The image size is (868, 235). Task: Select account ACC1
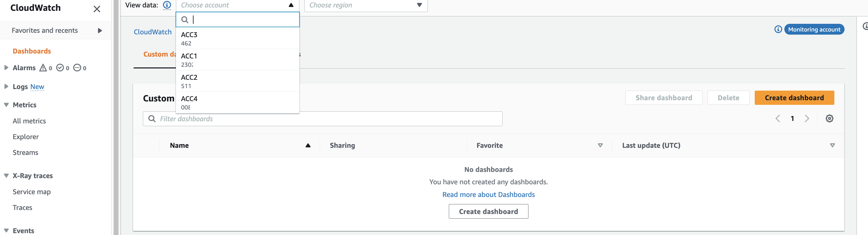238,60
